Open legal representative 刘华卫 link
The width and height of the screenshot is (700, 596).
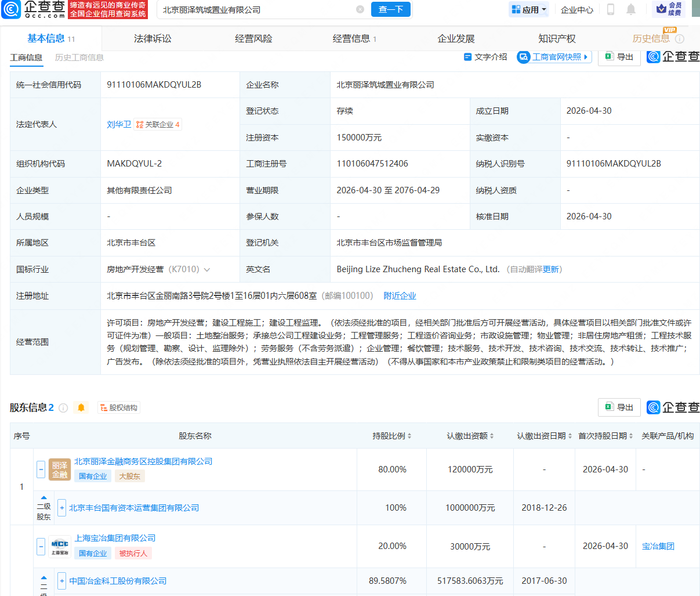click(x=119, y=124)
